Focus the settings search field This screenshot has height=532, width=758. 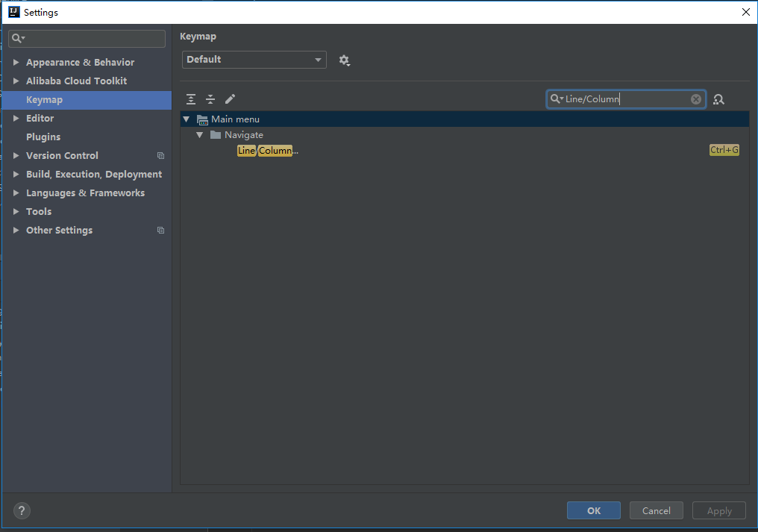(87, 39)
